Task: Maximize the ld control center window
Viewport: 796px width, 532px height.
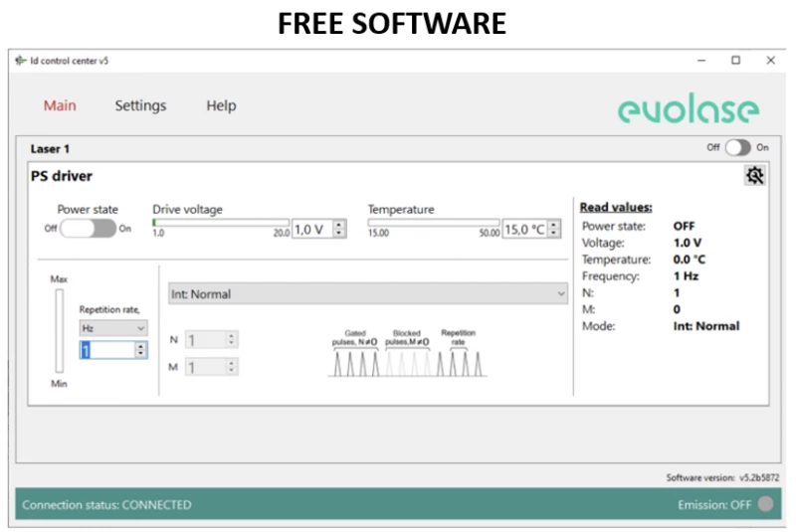Action: coord(735,61)
